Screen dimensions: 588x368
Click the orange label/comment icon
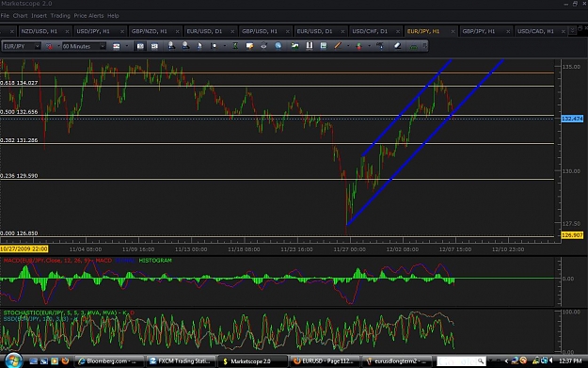coord(249,46)
